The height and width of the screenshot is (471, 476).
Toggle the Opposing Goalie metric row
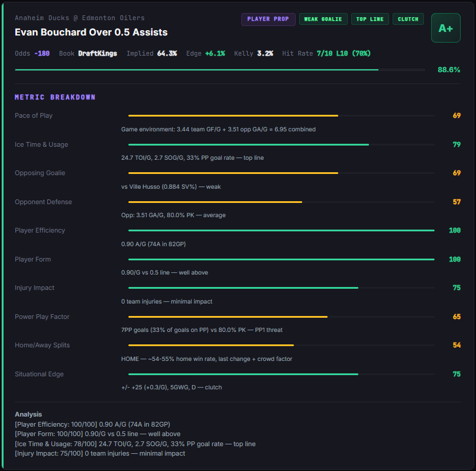tap(40, 173)
